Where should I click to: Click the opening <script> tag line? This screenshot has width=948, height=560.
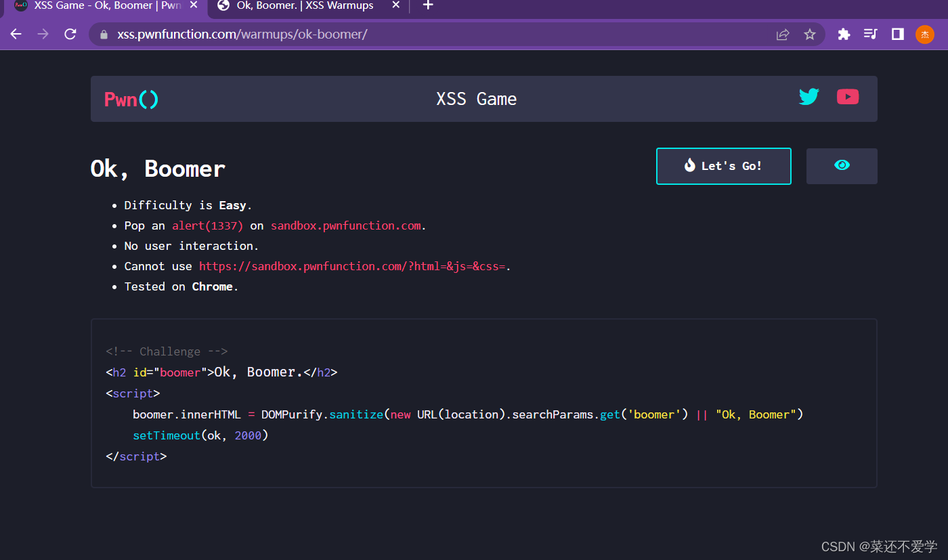pos(133,393)
